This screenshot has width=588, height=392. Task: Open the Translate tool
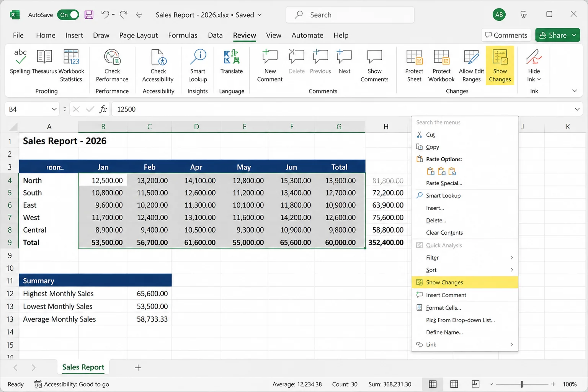click(x=232, y=62)
